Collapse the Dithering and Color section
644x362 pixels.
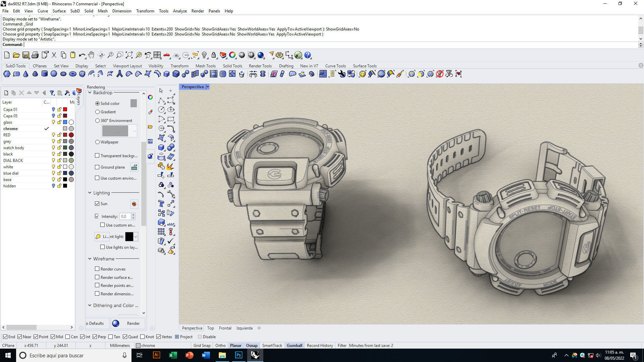[x=90, y=305]
